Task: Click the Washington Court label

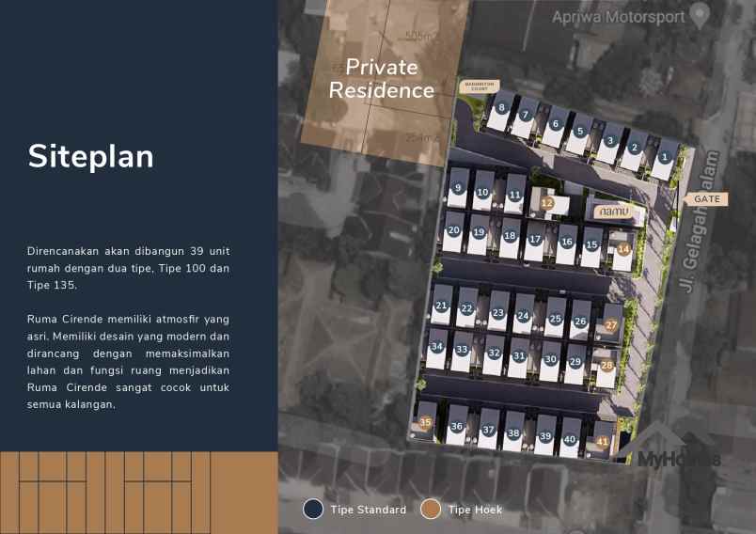Action: click(480, 87)
